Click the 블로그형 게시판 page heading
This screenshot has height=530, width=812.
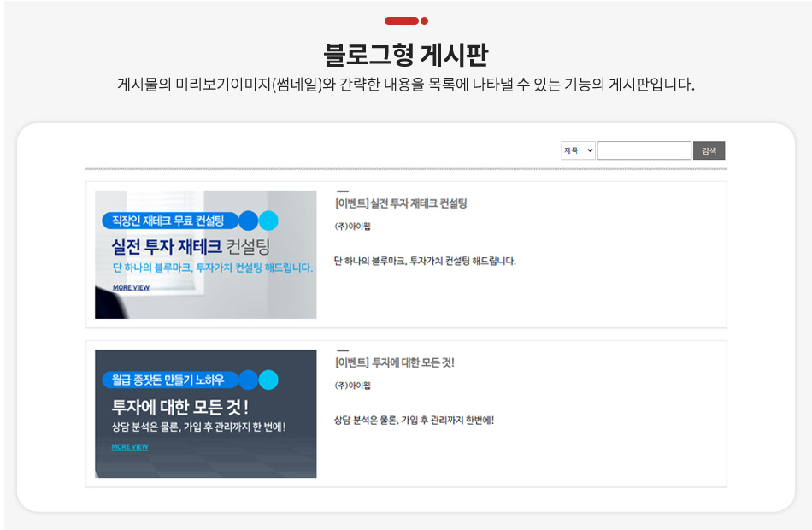(x=405, y=55)
